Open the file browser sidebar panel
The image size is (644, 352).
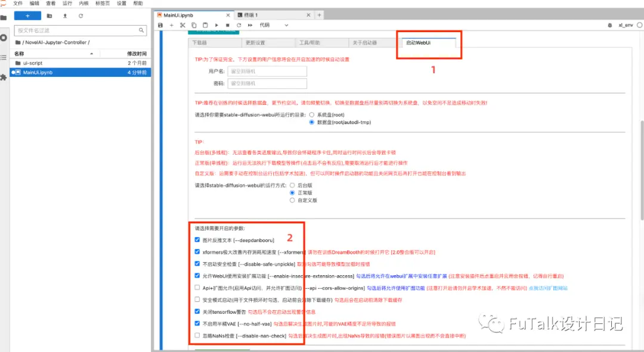pos(4,18)
